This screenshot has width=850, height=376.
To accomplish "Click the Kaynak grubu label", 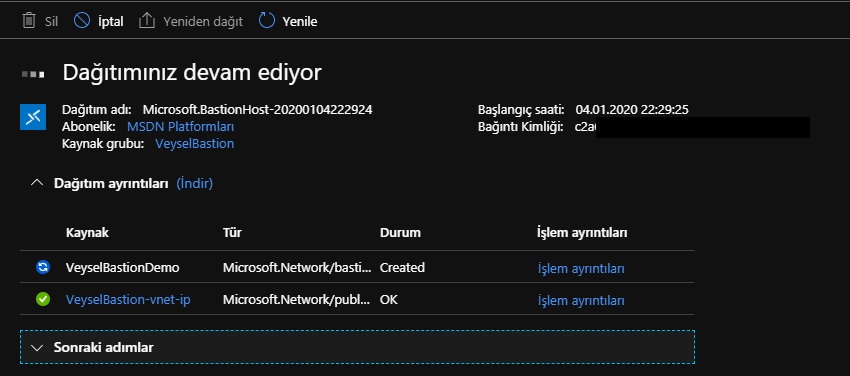I will coord(103,144).
